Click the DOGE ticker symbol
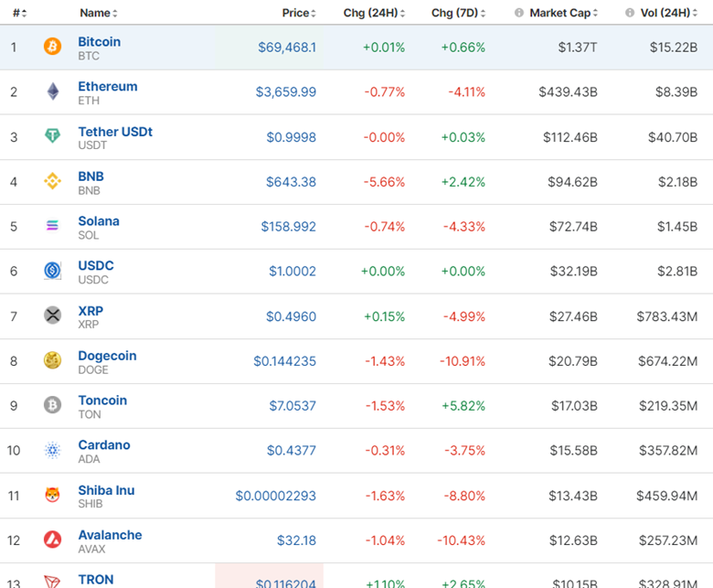Viewport: 713px width, 588px height. (x=93, y=369)
